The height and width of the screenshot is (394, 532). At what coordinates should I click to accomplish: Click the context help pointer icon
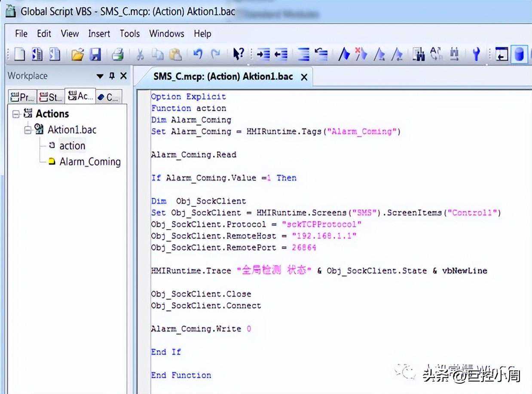click(x=238, y=54)
